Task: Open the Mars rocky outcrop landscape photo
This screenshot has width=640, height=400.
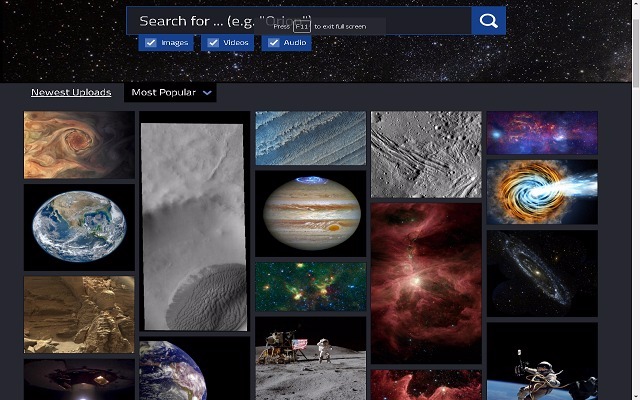Action: click(79, 314)
